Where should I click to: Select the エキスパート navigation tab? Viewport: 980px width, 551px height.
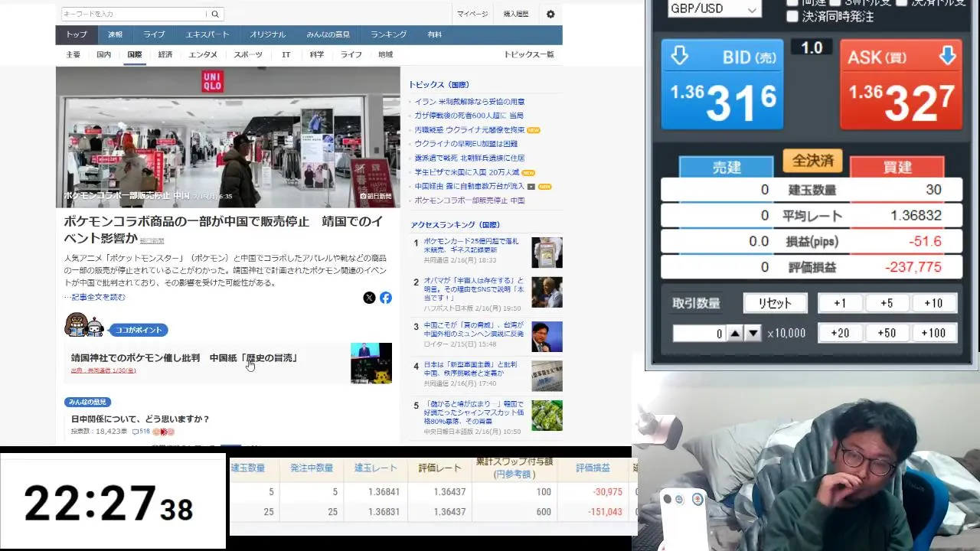click(x=207, y=34)
